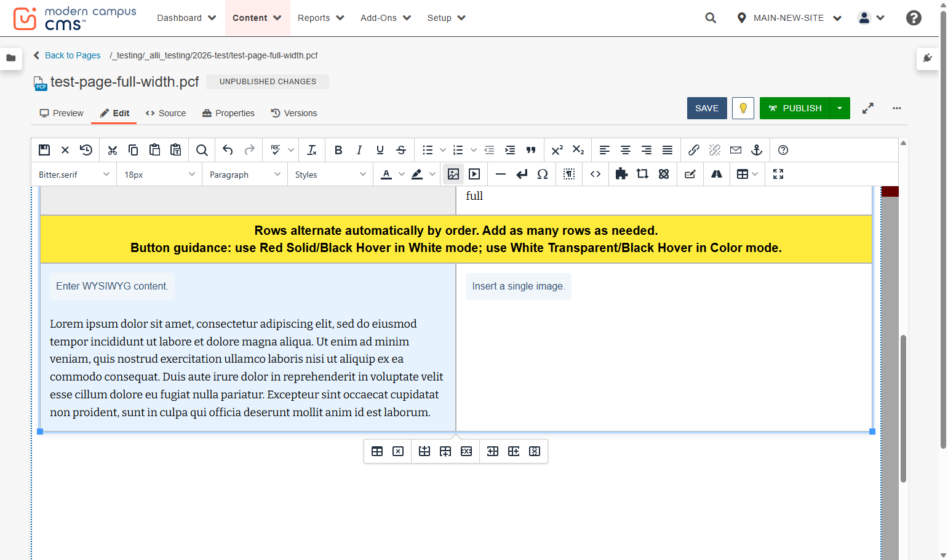Insert a row before in the table toolbar

click(424, 451)
